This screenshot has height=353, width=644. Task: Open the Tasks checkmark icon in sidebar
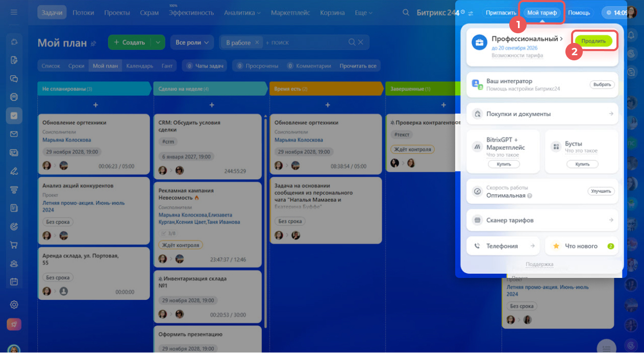[14, 115]
